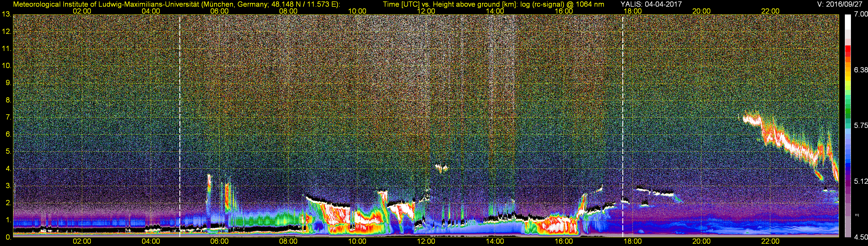The width and height of the screenshot is (868, 246).
Task: Click the 12:00 label on top time axis
Action: [x=426, y=11]
